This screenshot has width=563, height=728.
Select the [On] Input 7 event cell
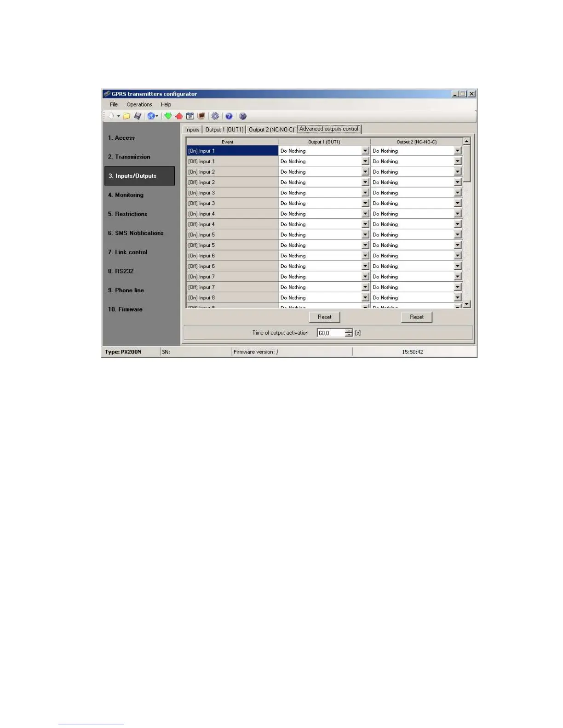tap(232, 277)
